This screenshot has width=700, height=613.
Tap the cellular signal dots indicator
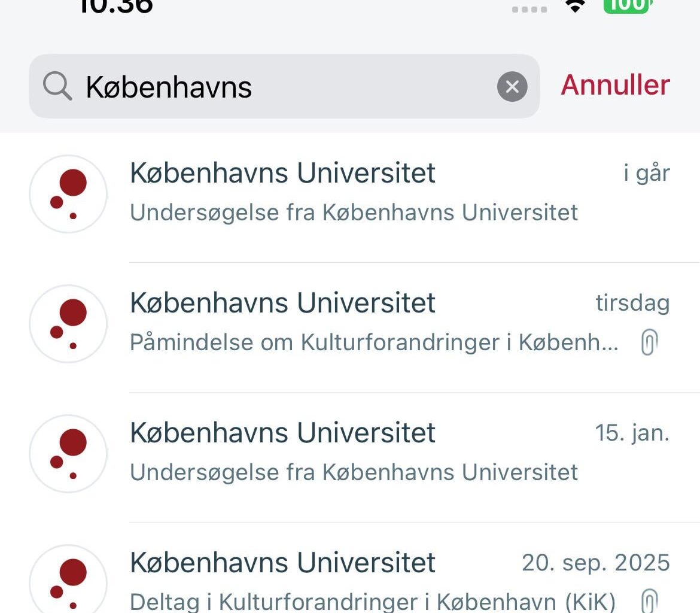point(528,7)
